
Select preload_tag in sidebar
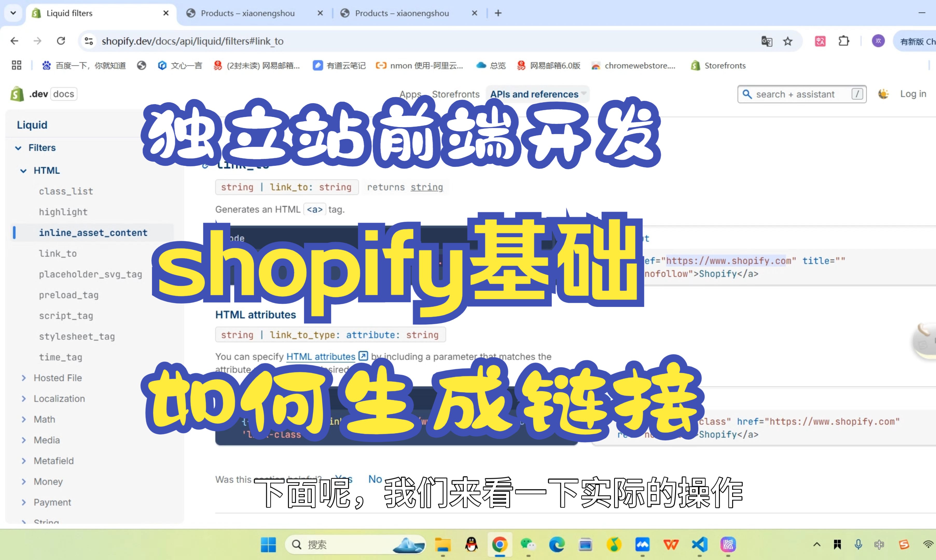[69, 295]
